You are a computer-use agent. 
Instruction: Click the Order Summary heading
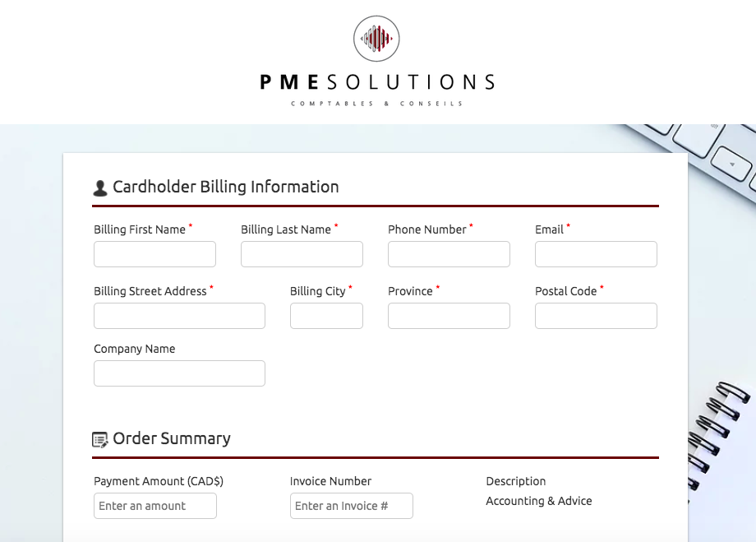tap(172, 438)
